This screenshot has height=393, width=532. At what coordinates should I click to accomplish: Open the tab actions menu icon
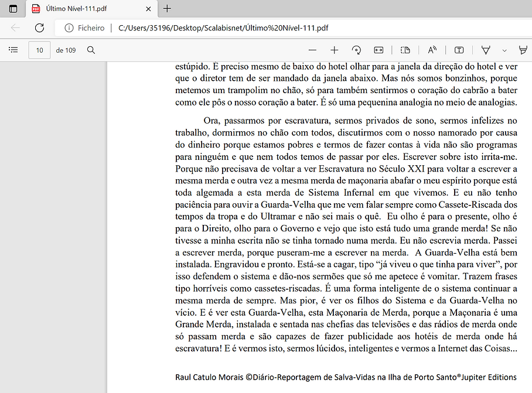[13, 9]
